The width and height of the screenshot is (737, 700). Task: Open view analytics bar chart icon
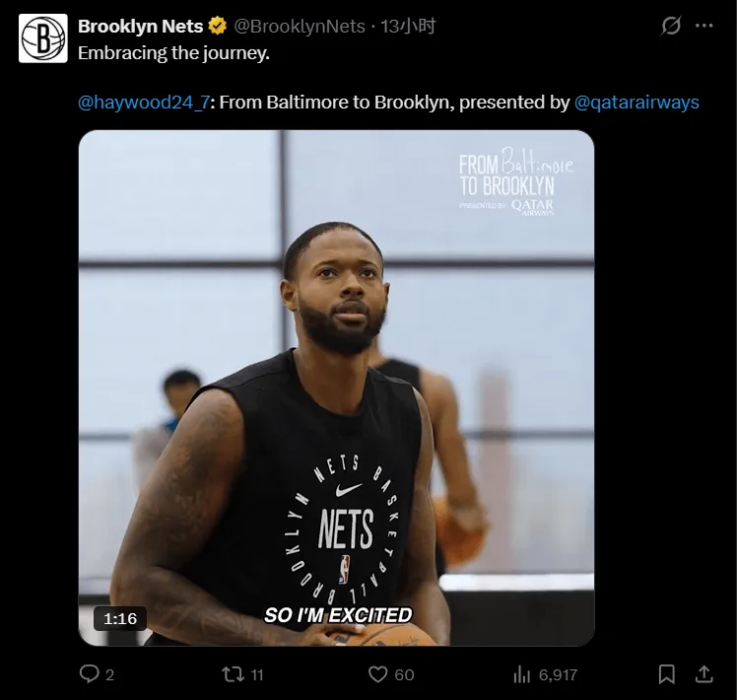(x=522, y=674)
